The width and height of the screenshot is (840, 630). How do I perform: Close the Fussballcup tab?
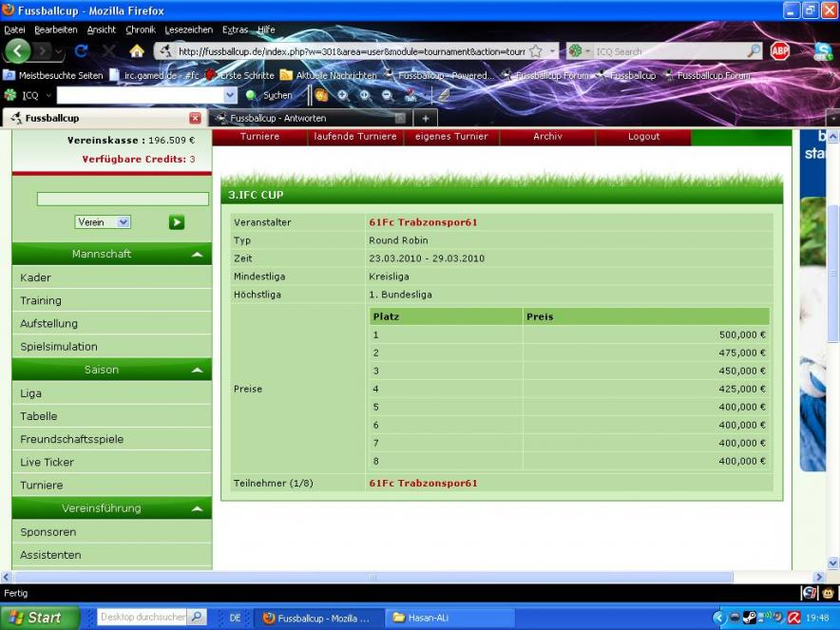(x=195, y=118)
